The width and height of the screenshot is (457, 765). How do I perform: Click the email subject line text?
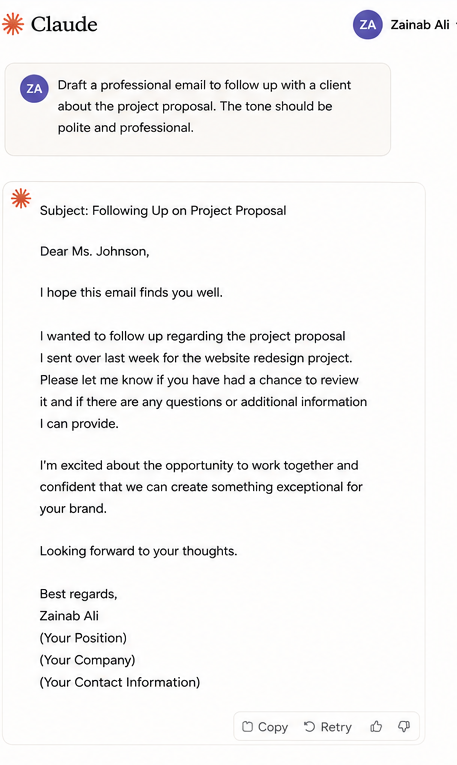[163, 211]
